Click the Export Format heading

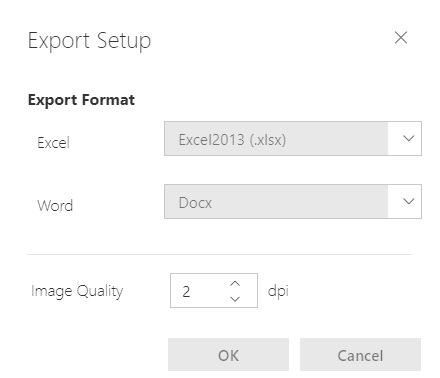pos(81,100)
